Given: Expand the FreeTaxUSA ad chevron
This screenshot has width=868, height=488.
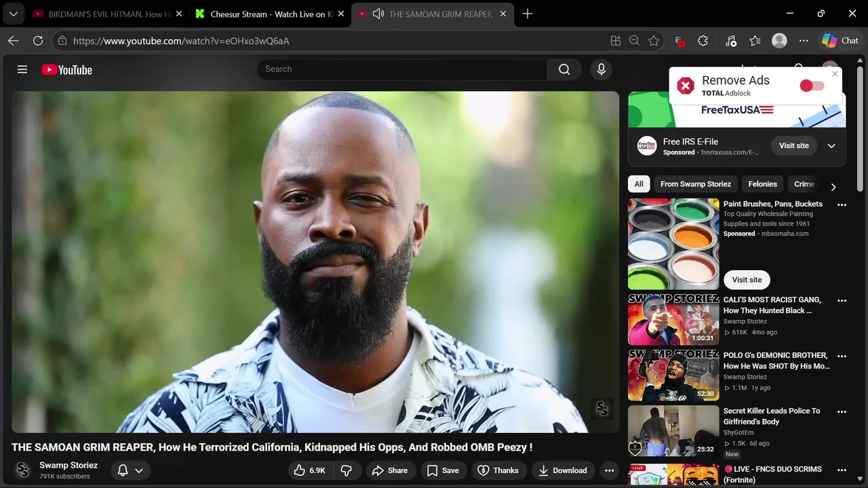Looking at the screenshot, I should tap(831, 146).
